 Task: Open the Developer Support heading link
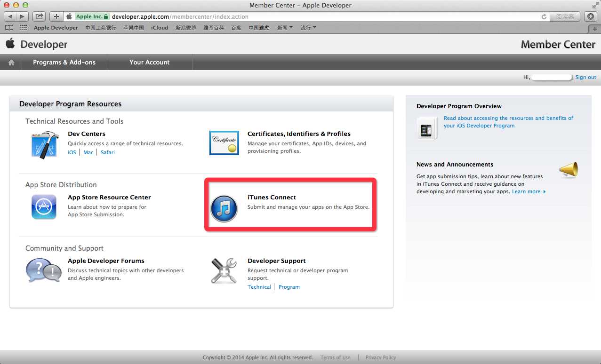coord(277,261)
